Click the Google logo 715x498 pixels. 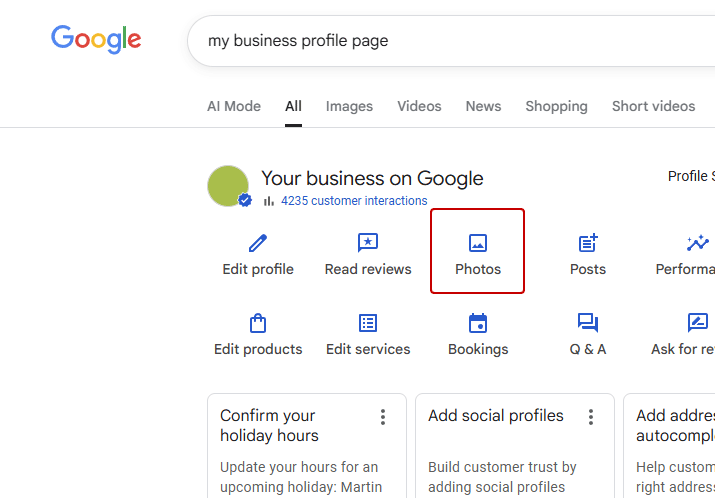tap(96, 40)
